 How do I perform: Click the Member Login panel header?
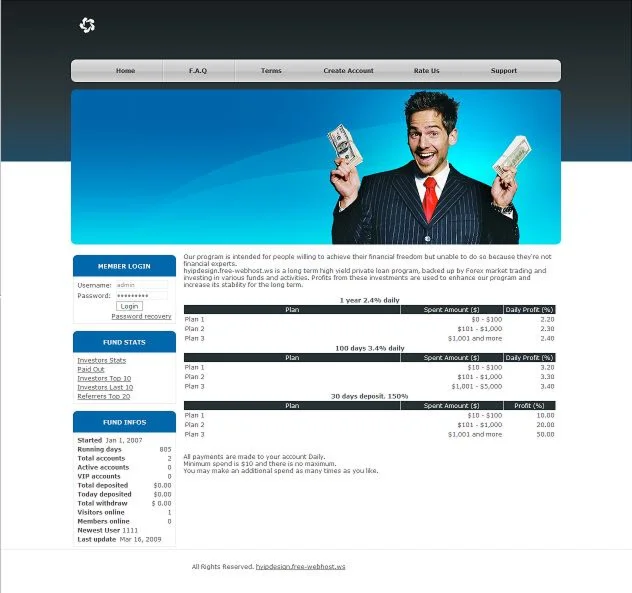[124, 266]
